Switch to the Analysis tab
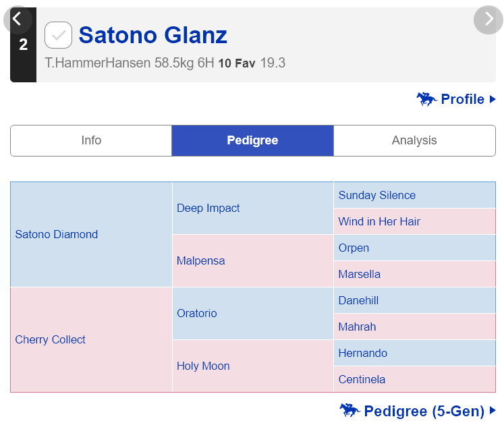 (x=414, y=140)
